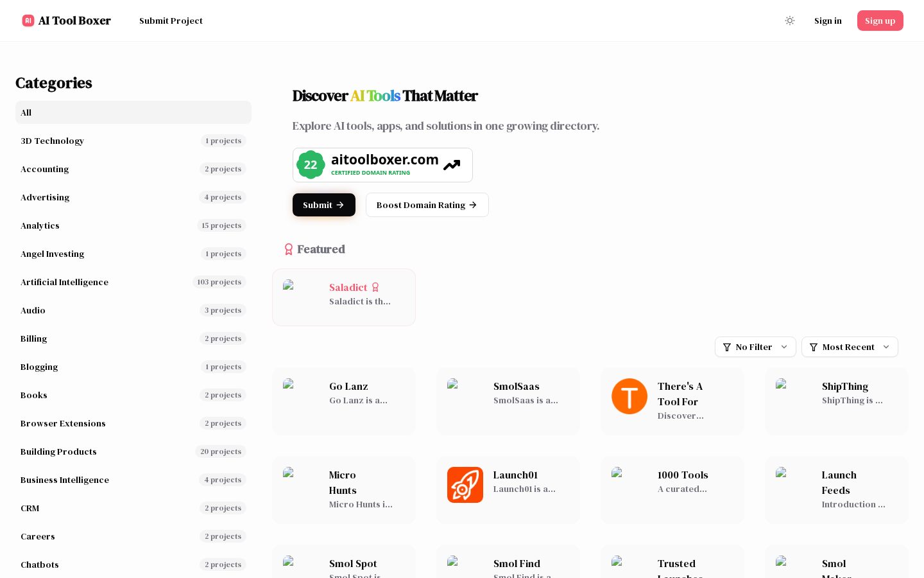Click the black Submit button
The width and height of the screenshot is (924, 578).
(324, 205)
